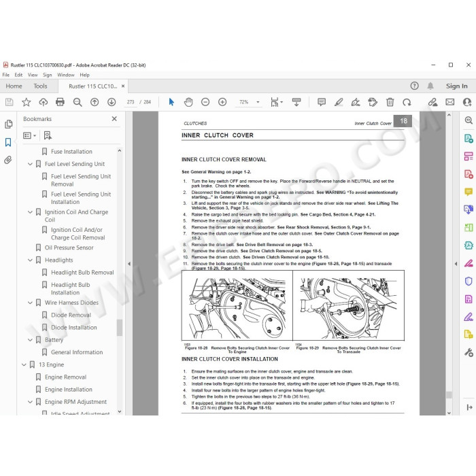Open the Window menu

[65, 75]
